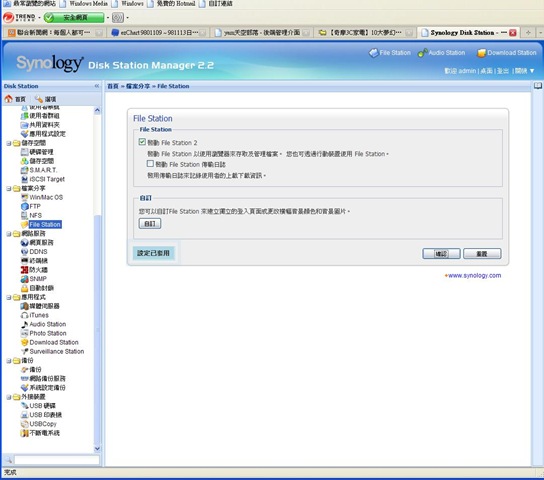Viewport: 544px width, 480px height.
Task: Click confirm button left of 重置
Action: point(441,254)
